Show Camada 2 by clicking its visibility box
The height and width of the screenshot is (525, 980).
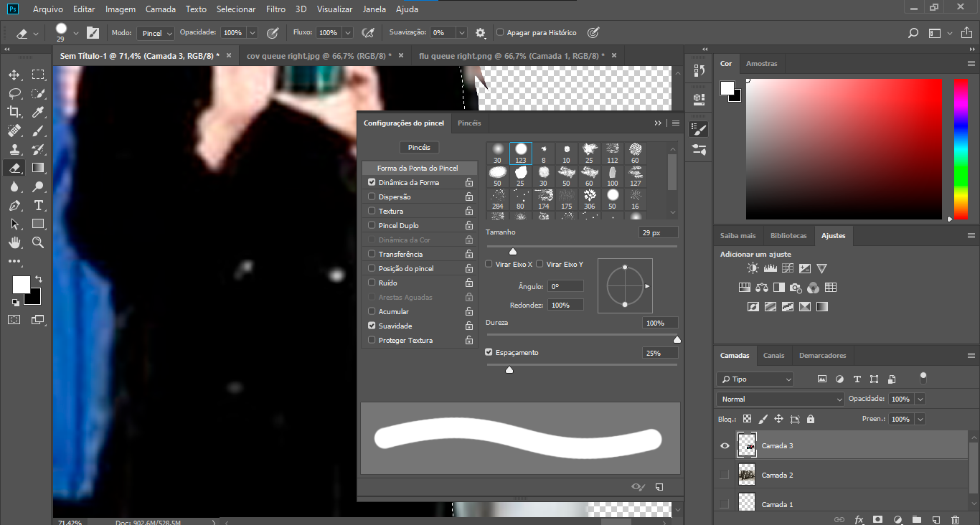click(x=725, y=475)
